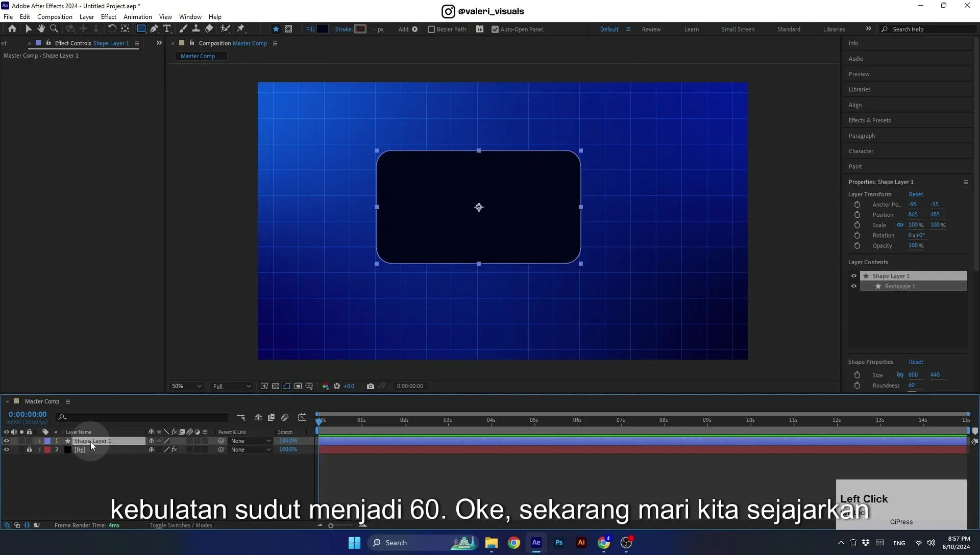
Task: Open the Full resolution dropdown
Action: click(232, 386)
